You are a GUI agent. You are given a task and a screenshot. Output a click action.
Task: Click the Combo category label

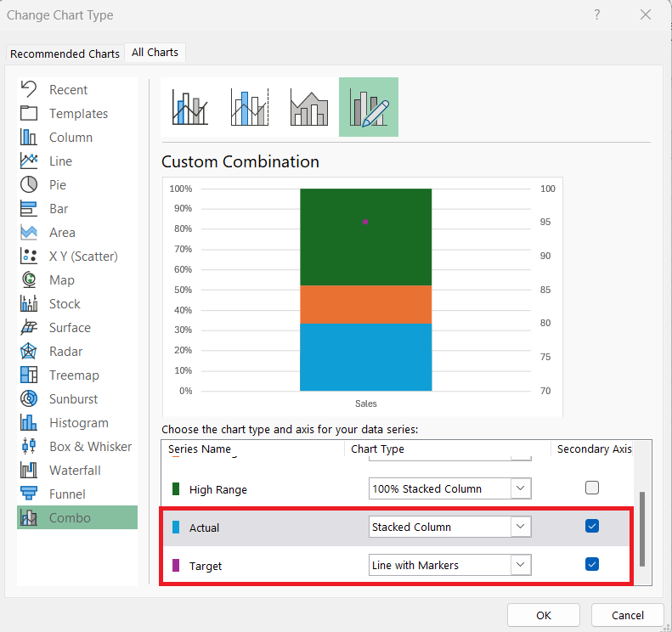click(70, 517)
